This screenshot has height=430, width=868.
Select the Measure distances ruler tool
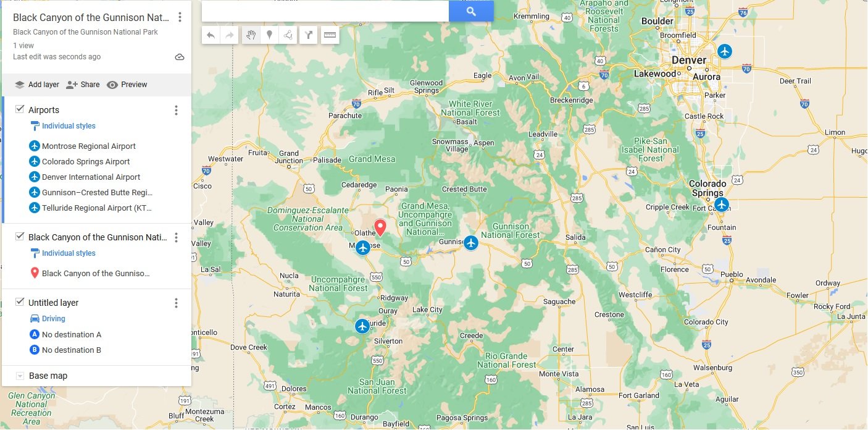[x=330, y=35]
